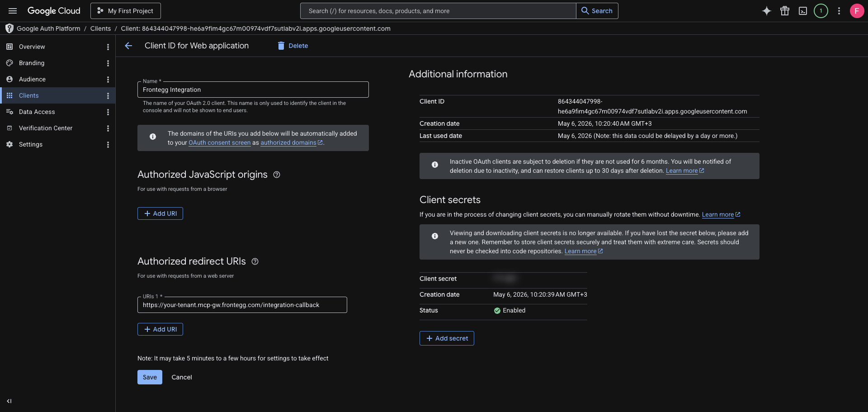Open Learn more about inactive client deletion
868x412 pixels.
click(x=684, y=170)
